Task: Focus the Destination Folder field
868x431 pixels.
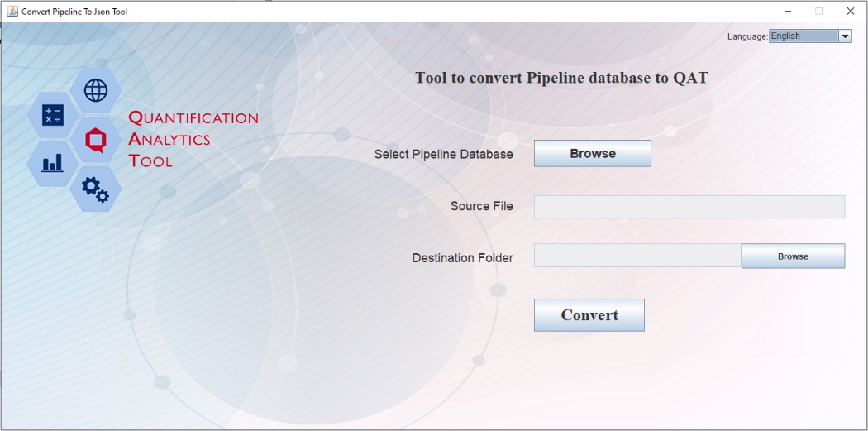Action: coord(637,256)
